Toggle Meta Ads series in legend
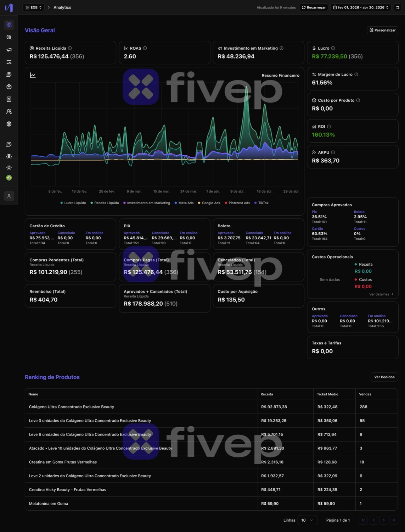This screenshot has height=532, width=405. [184, 203]
